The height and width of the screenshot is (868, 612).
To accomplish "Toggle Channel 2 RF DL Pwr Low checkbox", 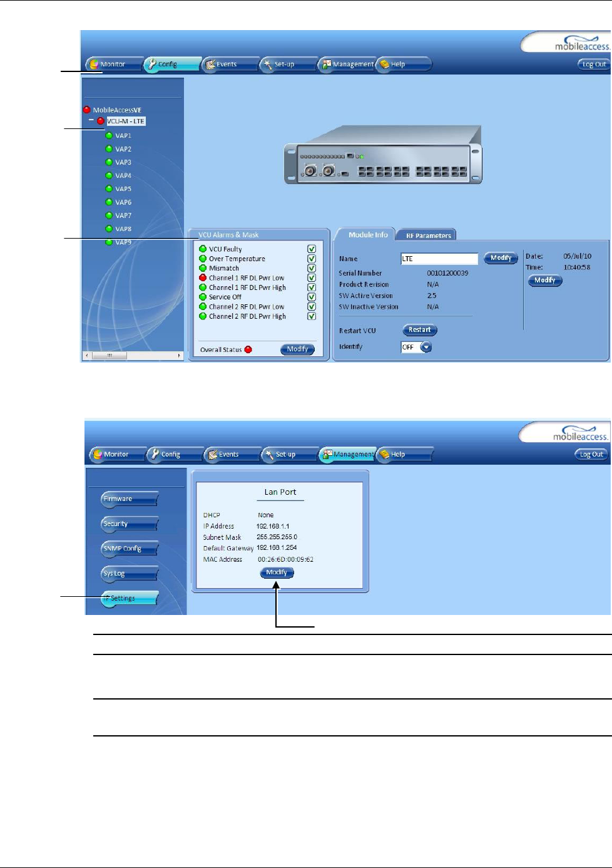I will [312, 307].
